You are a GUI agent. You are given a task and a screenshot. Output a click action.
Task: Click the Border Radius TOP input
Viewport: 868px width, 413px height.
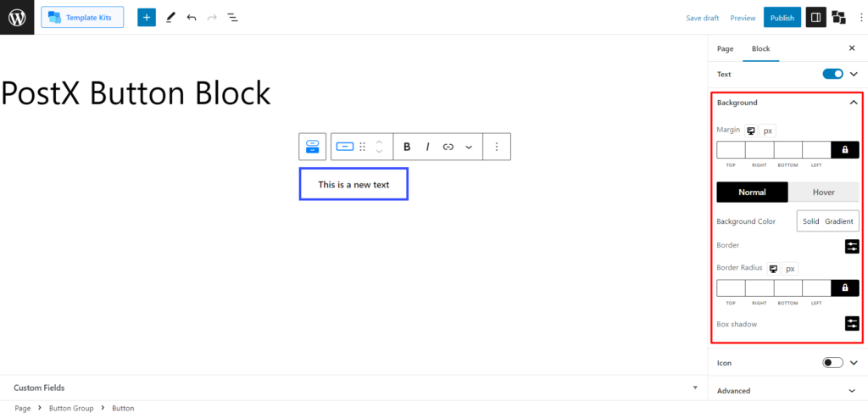point(731,287)
